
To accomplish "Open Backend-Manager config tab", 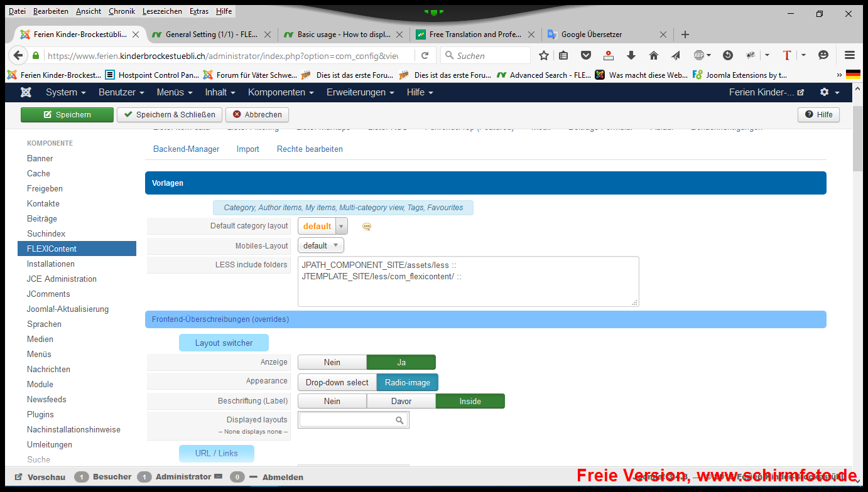I will (187, 149).
